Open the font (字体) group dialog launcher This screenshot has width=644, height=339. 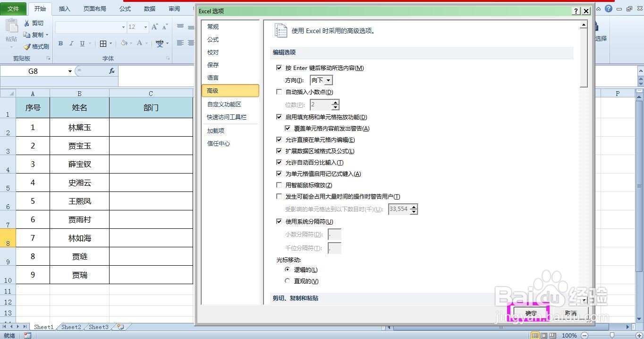168,59
